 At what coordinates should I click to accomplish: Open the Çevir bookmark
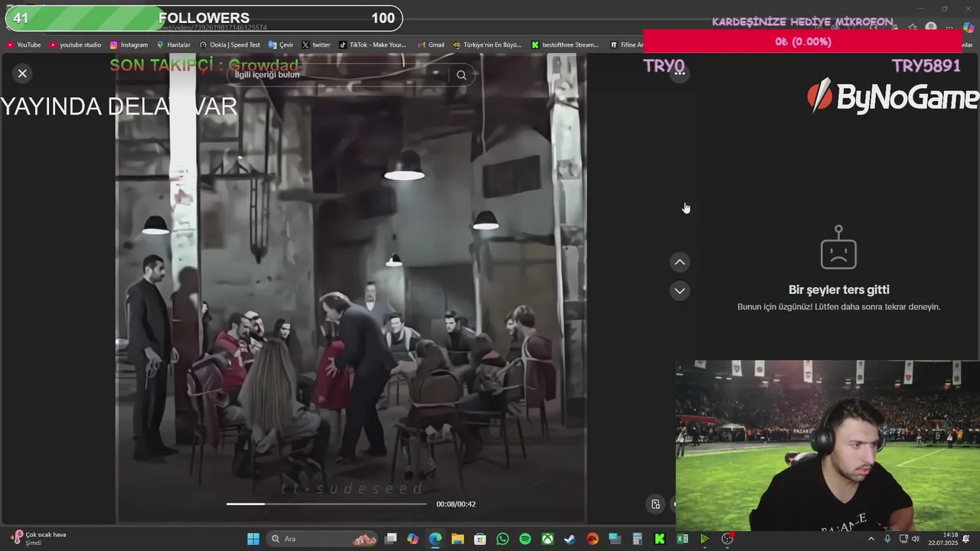point(281,45)
